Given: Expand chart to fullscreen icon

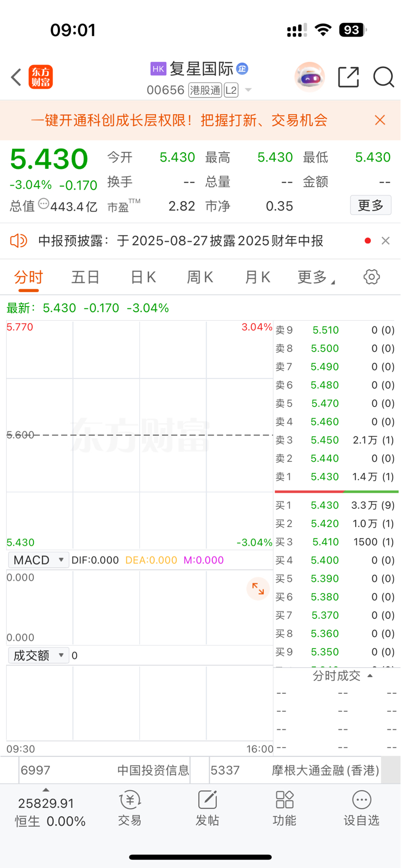Looking at the screenshot, I should coord(258,589).
